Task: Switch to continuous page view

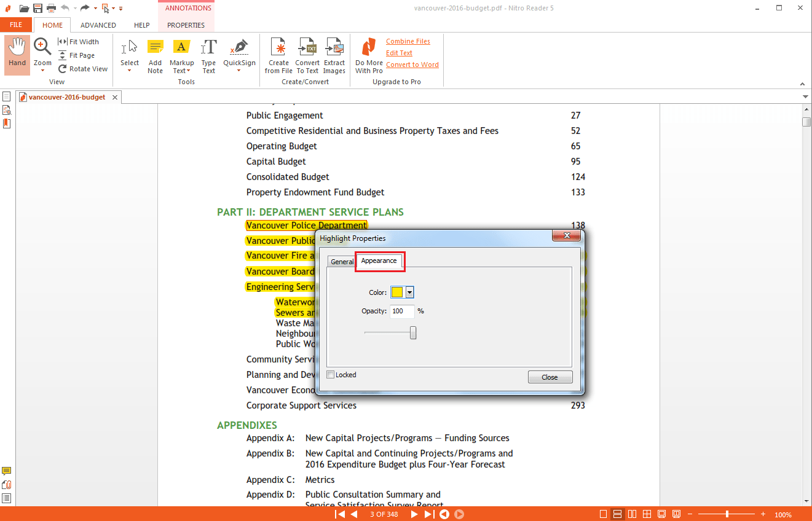Action: tap(618, 514)
